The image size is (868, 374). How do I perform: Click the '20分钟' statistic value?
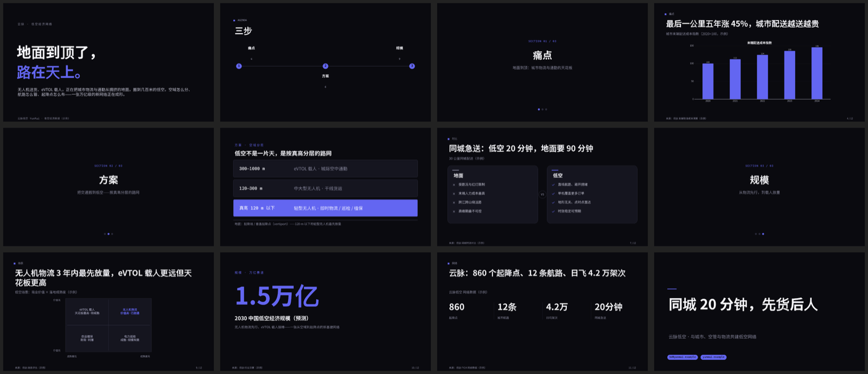pyautogui.click(x=609, y=307)
